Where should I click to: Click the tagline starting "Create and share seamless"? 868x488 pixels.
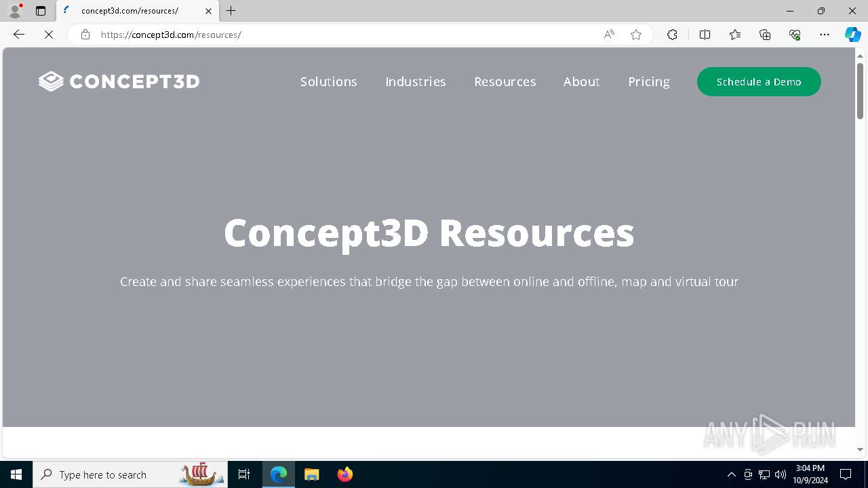coord(429,281)
